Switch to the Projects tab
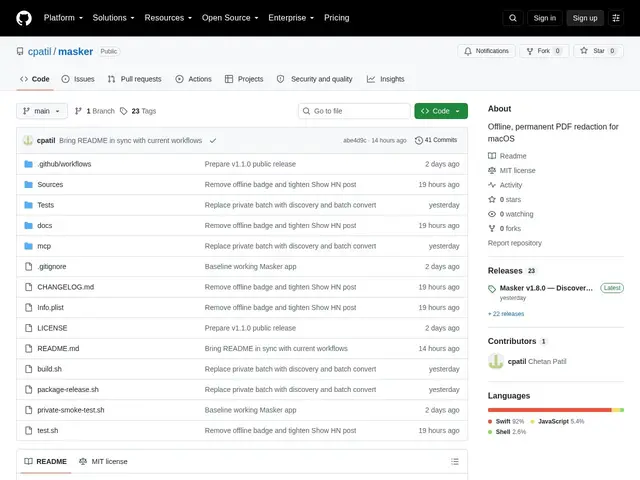The width and height of the screenshot is (640, 480). pyautogui.click(x=244, y=79)
